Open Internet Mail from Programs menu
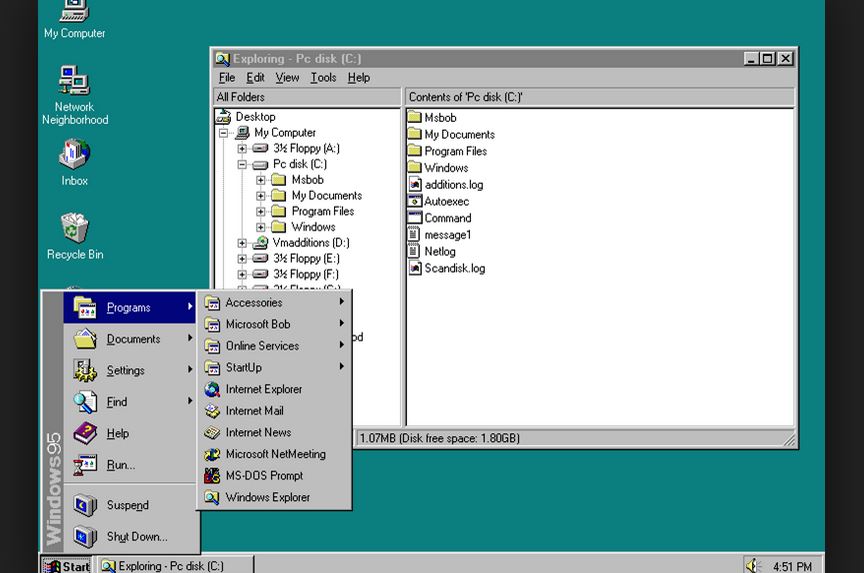864x573 pixels. (x=254, y=411)
